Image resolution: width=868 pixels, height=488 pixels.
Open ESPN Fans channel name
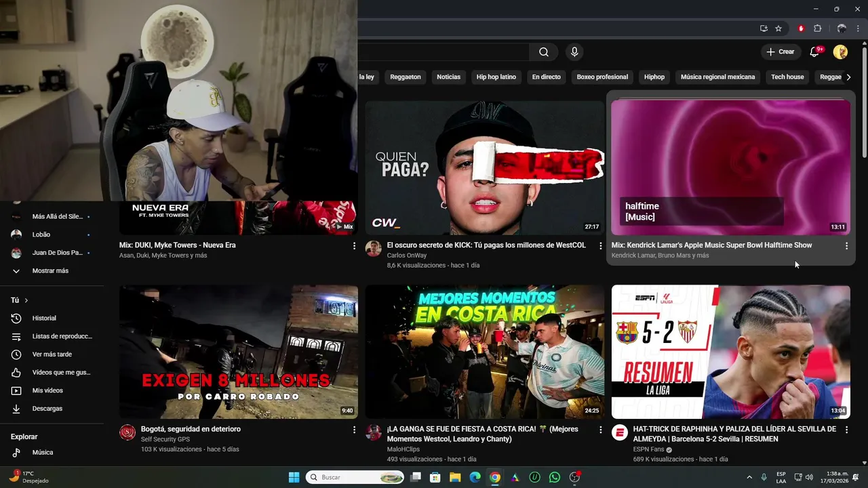(x=648, y=449)
